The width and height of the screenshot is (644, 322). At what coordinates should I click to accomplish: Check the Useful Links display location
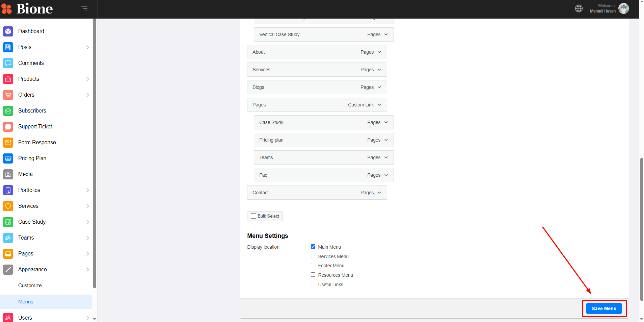pos(313,284)
